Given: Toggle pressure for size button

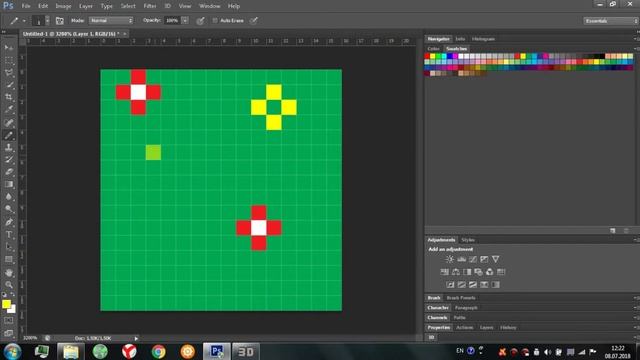Looking at the screenshot, I should coord(253,20).
